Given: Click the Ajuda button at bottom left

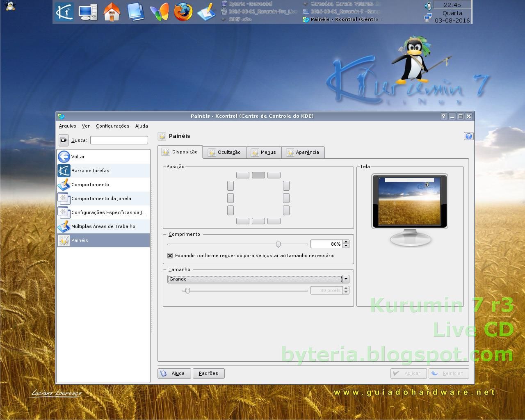Looking at the screenshot, I should pos(174,373).
